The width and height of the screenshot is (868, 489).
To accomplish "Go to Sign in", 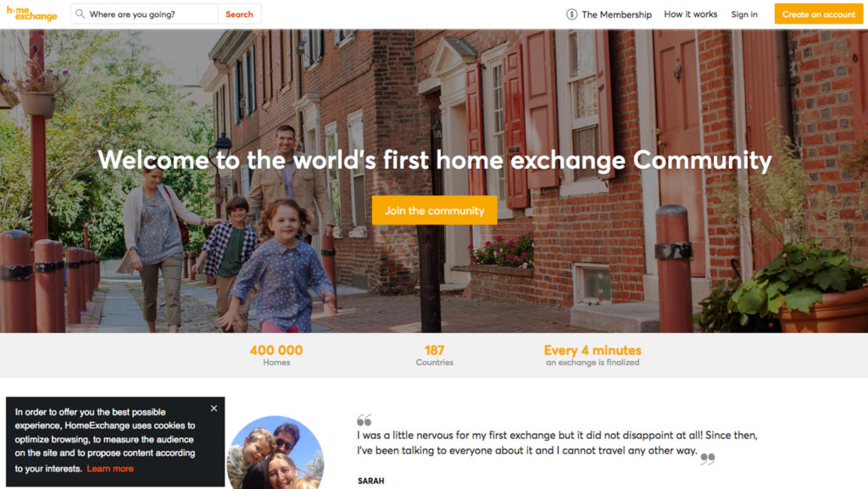I will (744, 14).
